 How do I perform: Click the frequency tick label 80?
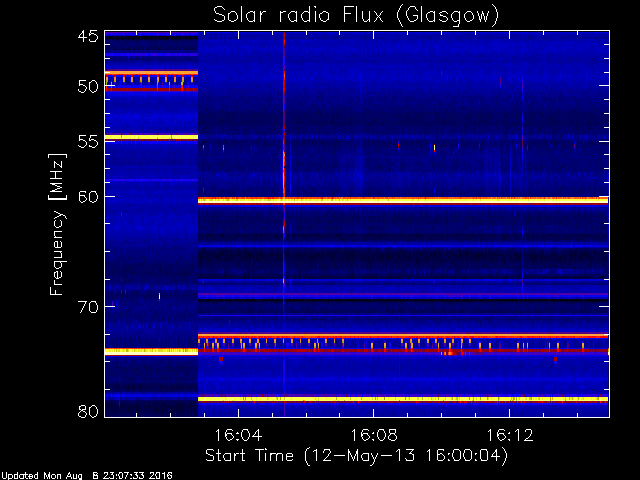tap(88, 411)
